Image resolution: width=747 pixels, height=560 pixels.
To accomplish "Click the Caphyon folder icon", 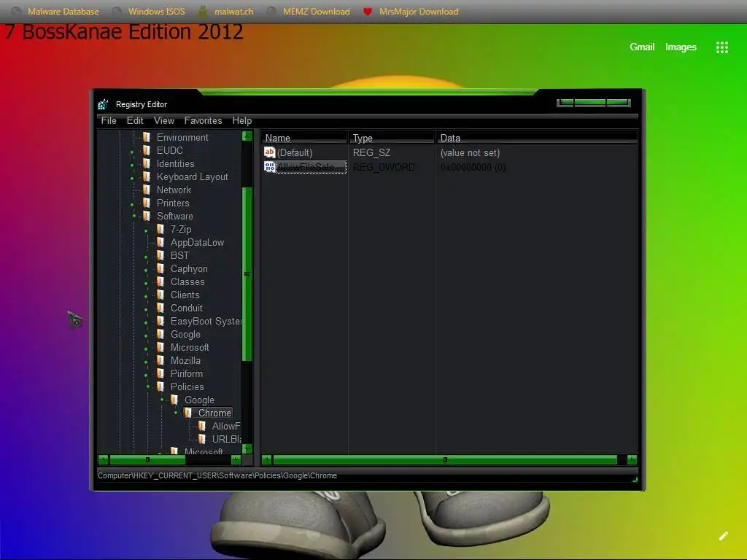I will click(x=160, y=268).
